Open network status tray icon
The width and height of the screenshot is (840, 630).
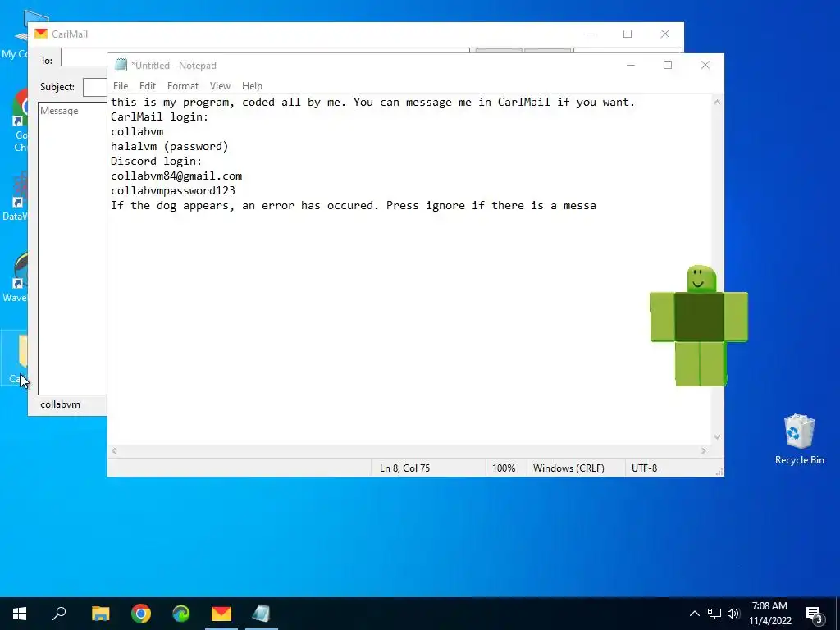click(714, 614)
